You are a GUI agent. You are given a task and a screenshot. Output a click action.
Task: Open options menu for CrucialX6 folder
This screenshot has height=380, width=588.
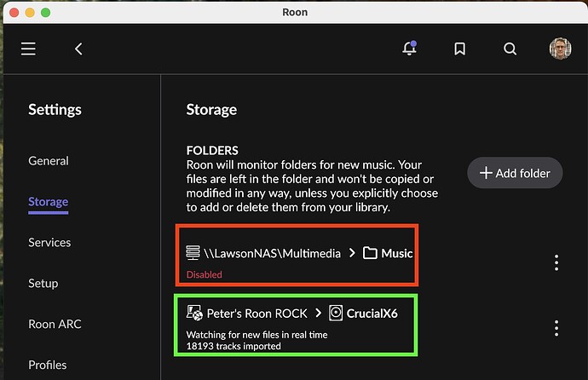coord(556,328)
